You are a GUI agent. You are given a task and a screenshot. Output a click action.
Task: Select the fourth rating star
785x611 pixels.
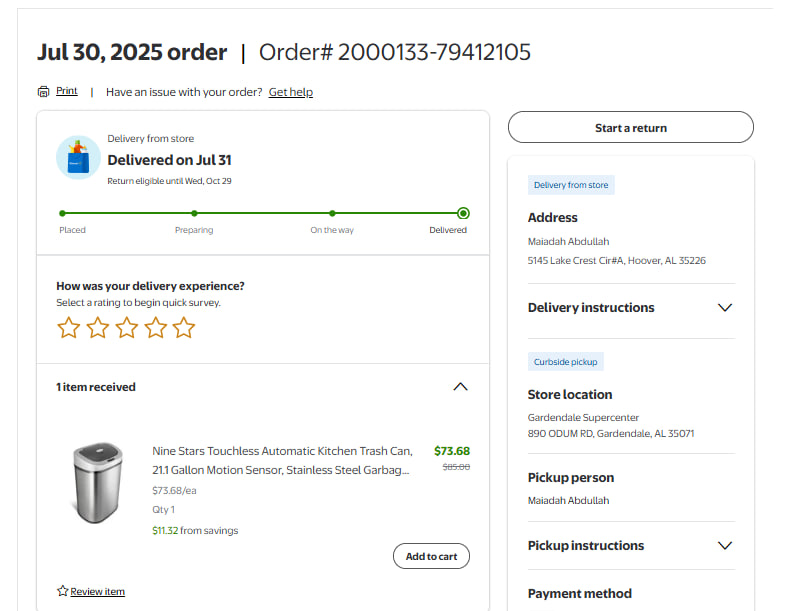click(155, 328)
